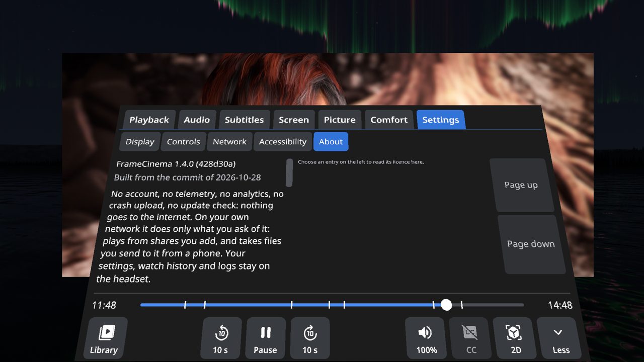The width and height of the screenshot is (644, 362).
Task: Switch the 2D viewing mode
Action: (514, 338)
